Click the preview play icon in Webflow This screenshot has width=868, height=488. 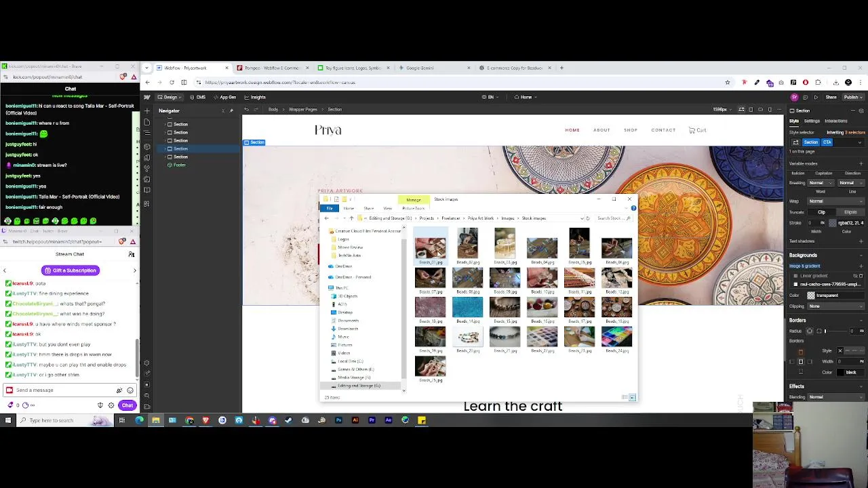click(816, 97)
